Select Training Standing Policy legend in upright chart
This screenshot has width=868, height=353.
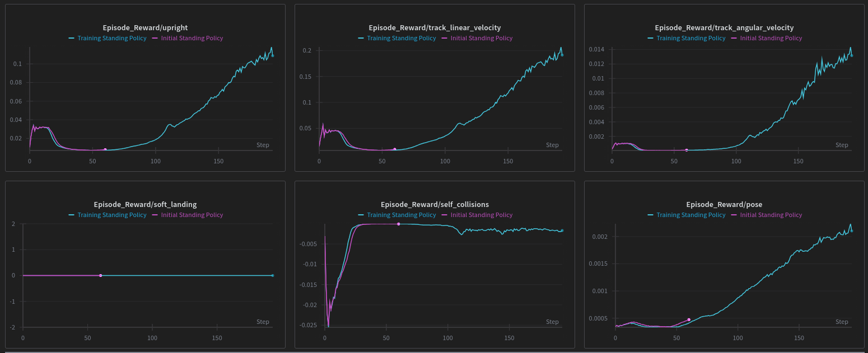(x=111, y=39)
